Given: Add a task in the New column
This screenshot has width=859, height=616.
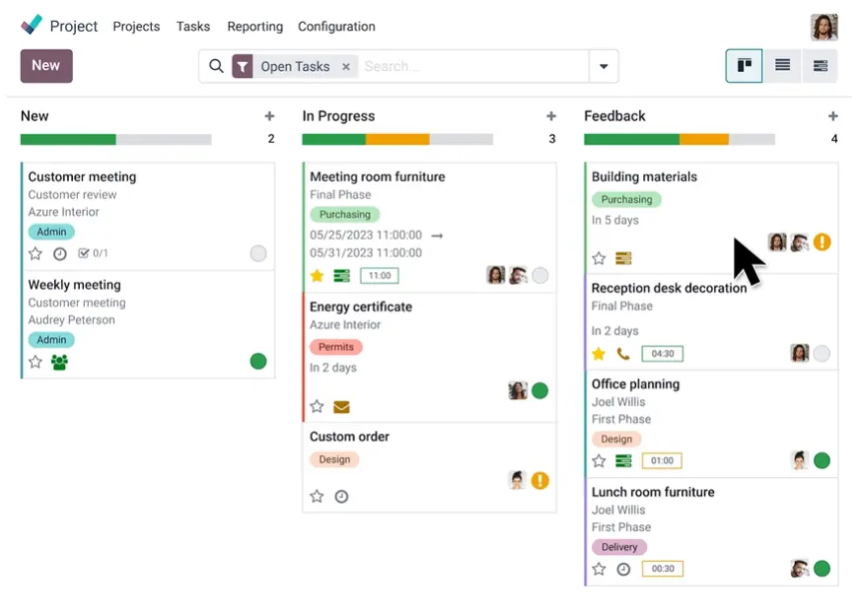Looking at the screenshot, I should click(269, 116).
